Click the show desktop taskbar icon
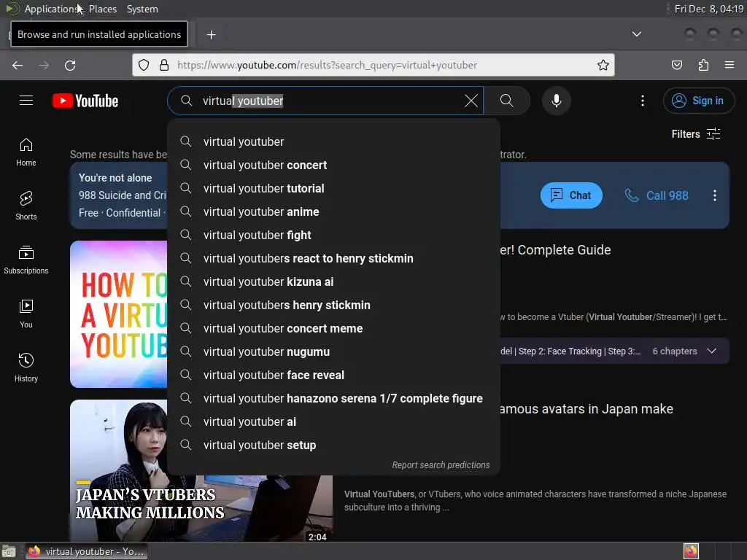747x560 pixels. (x=9, y=551)
